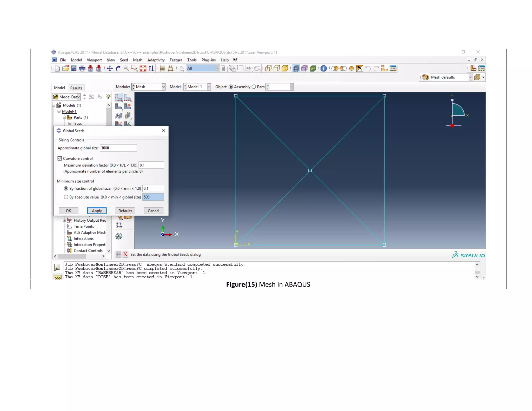The height and width of the screenshot is (411, 532).
Task: Click the blue Query information icon
Action: click(324, 69)
